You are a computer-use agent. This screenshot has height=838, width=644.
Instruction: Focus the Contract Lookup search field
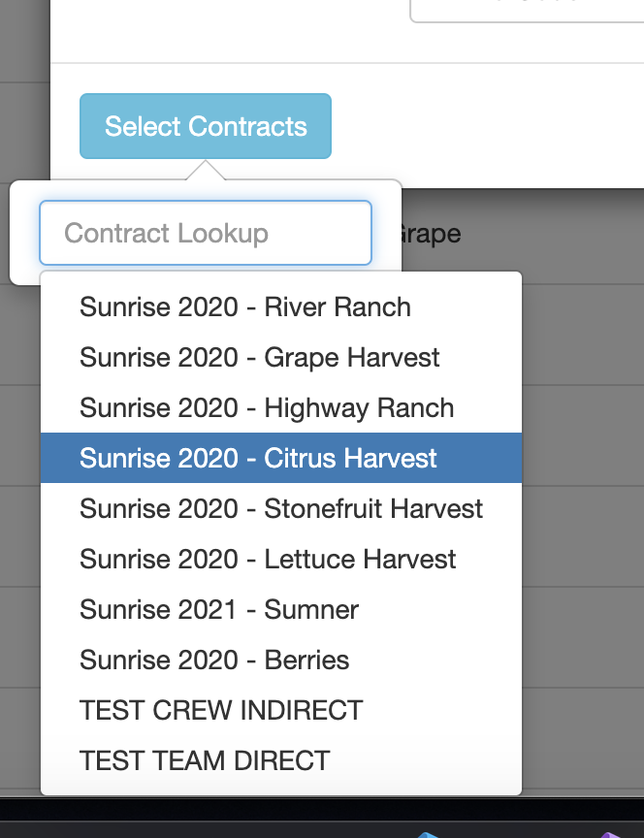click(206, 233)
